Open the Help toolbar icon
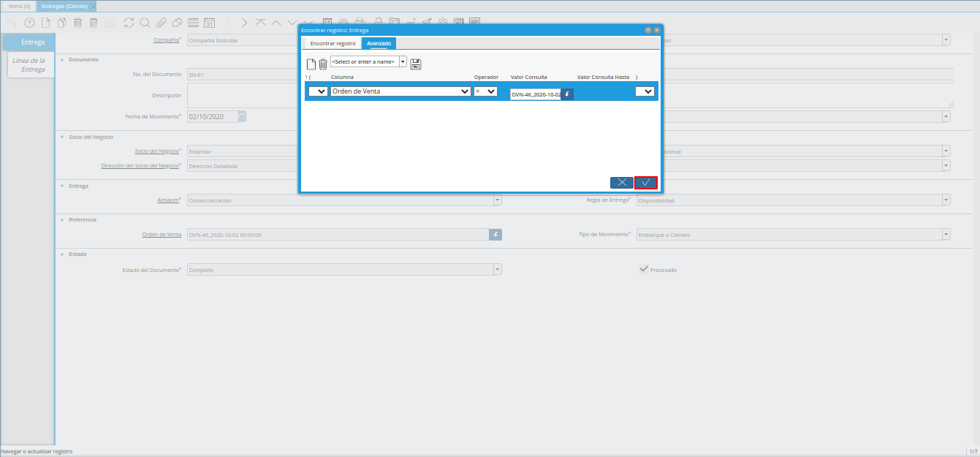The height and width of the screenshot is (457, 980). (x=30, y=23)
